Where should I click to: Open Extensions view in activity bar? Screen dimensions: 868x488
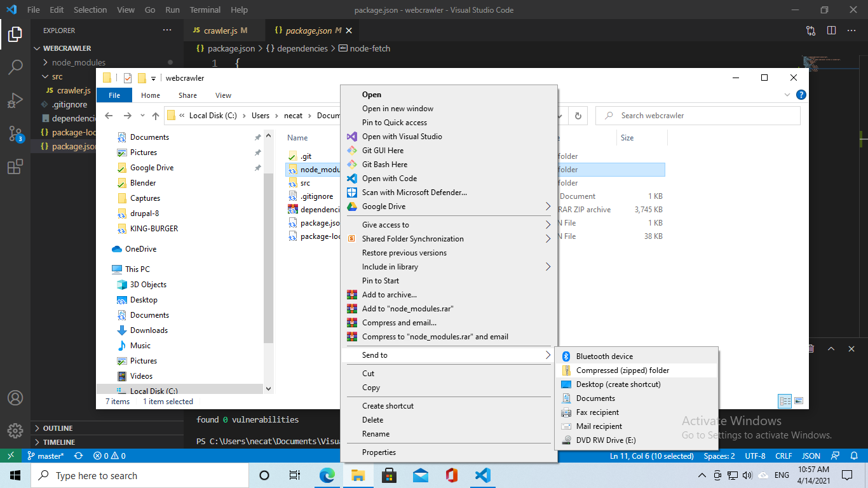15,167
